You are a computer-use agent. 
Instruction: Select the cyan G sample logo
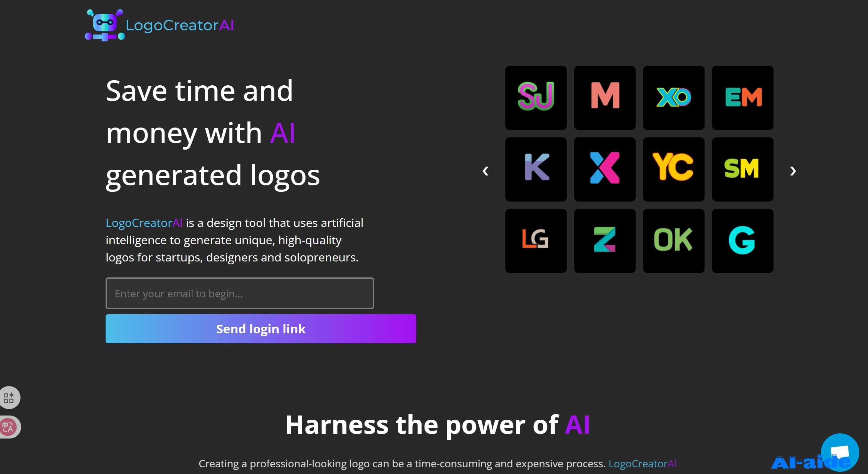pos(742,241)
